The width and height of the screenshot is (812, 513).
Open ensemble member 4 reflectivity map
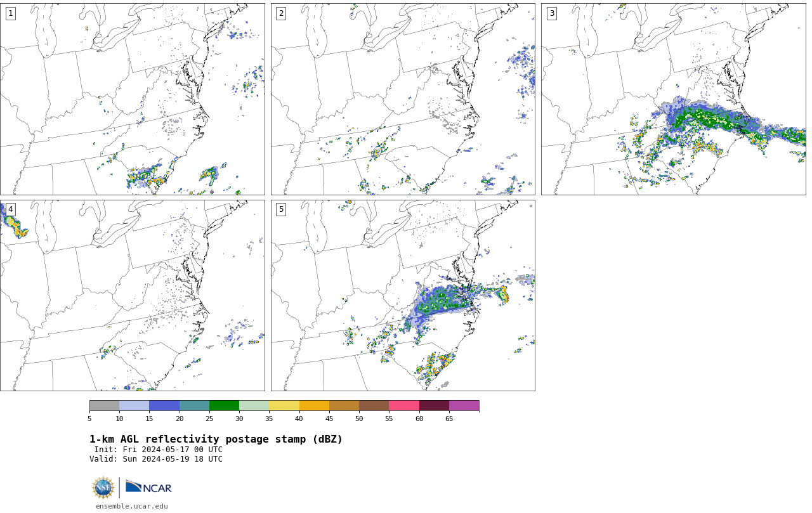(133, 295)
